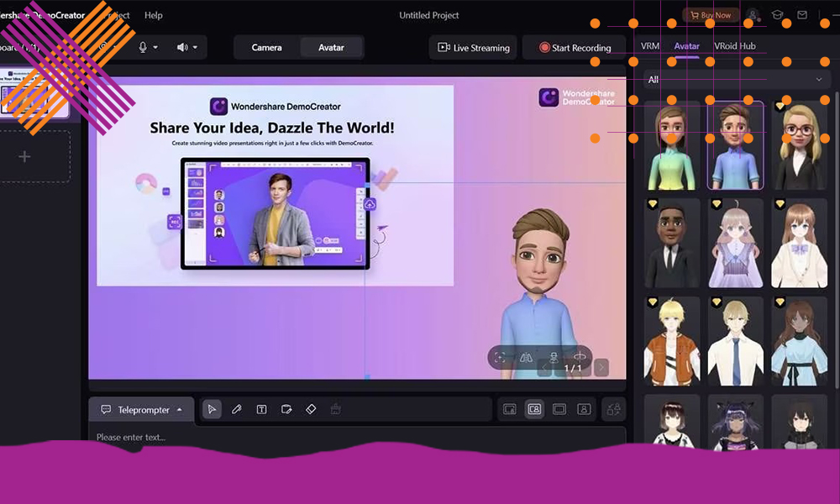
Task: Click the DemoCreator logo watermark on canvas
Action: (x=577, y=97)
